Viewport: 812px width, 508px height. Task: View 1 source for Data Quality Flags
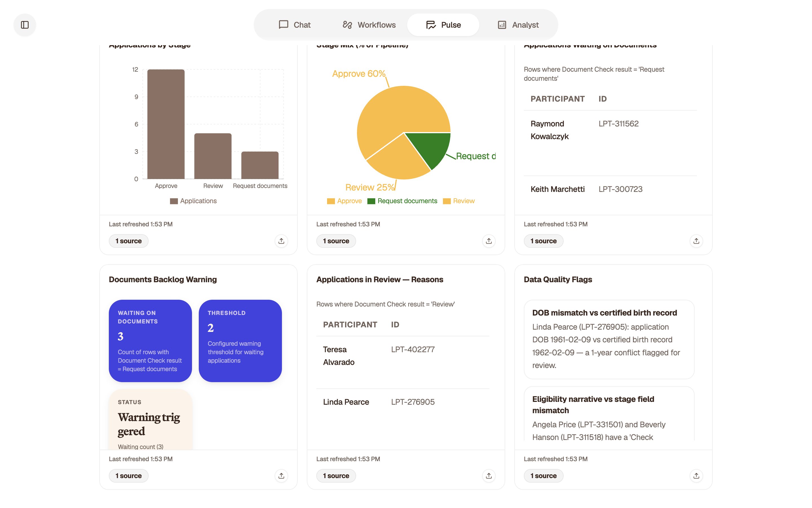[x=544, y=476]
